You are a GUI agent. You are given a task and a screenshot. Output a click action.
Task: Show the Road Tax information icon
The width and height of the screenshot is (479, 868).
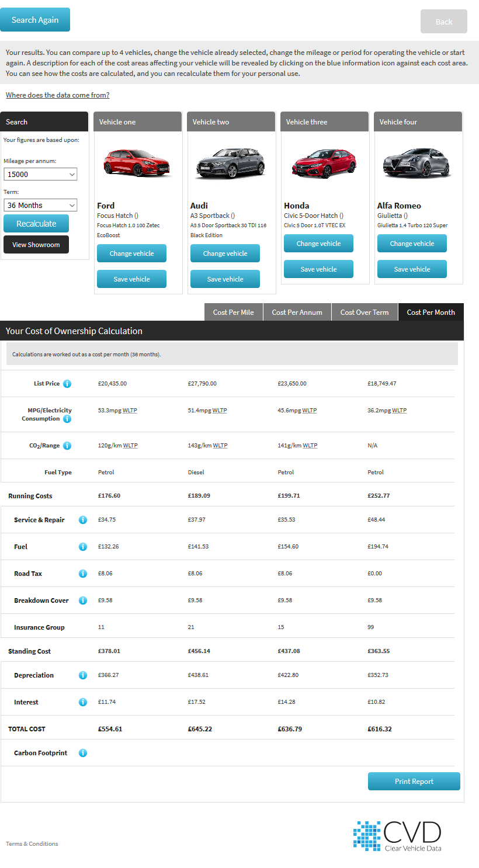tap(83, 574)
